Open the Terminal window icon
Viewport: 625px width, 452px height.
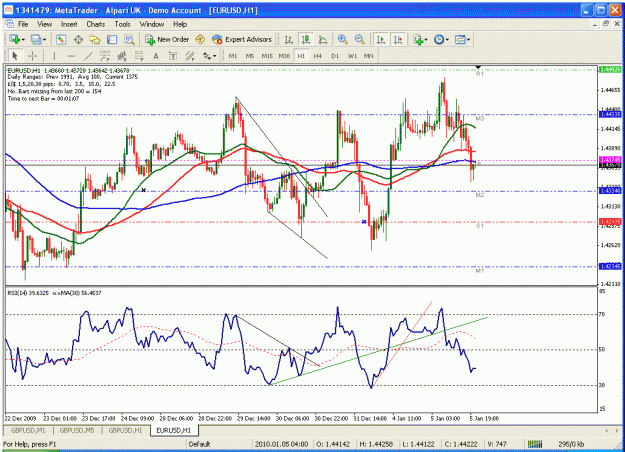pos(112,39)
